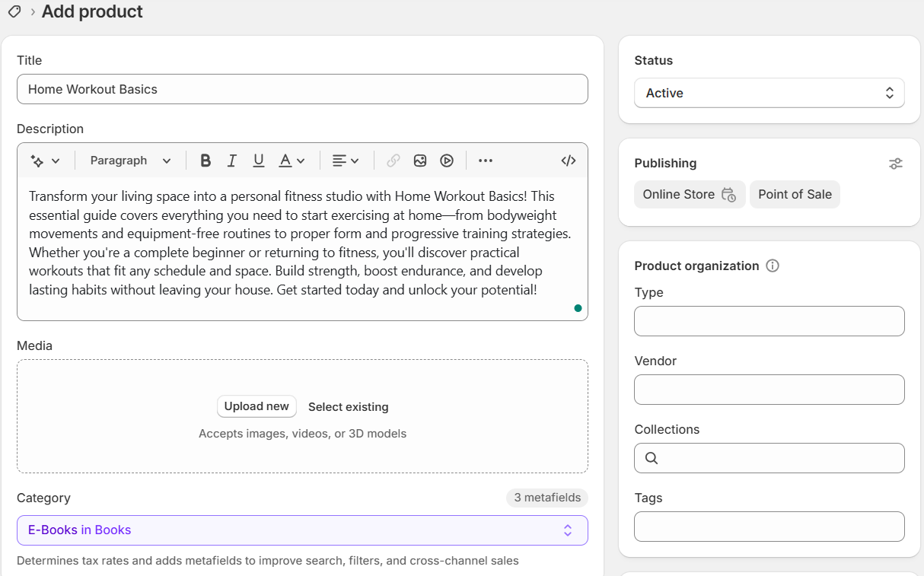Click the insert link icon

tap(393, 161)
